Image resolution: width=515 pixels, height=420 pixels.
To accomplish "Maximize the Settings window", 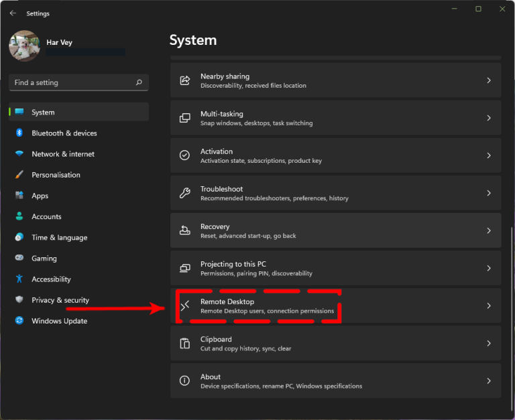I will [478, 9].
